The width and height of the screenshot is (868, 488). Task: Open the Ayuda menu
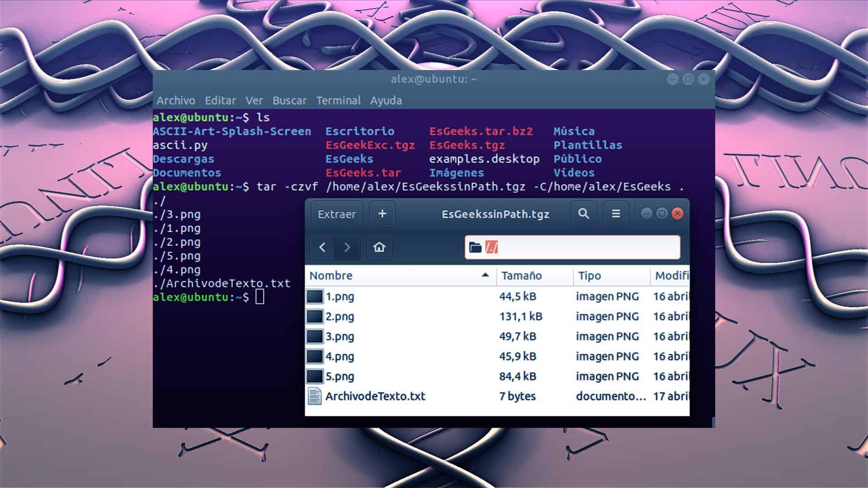(385, 100)
